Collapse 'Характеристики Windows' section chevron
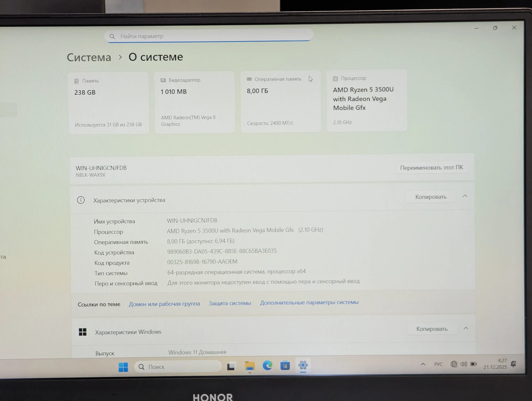The image size is (532, 401). click(x=466, y=328)
